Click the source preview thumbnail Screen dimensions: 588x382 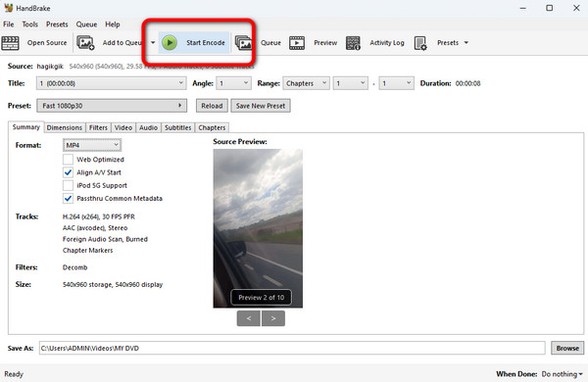click(x=258, y=228)
